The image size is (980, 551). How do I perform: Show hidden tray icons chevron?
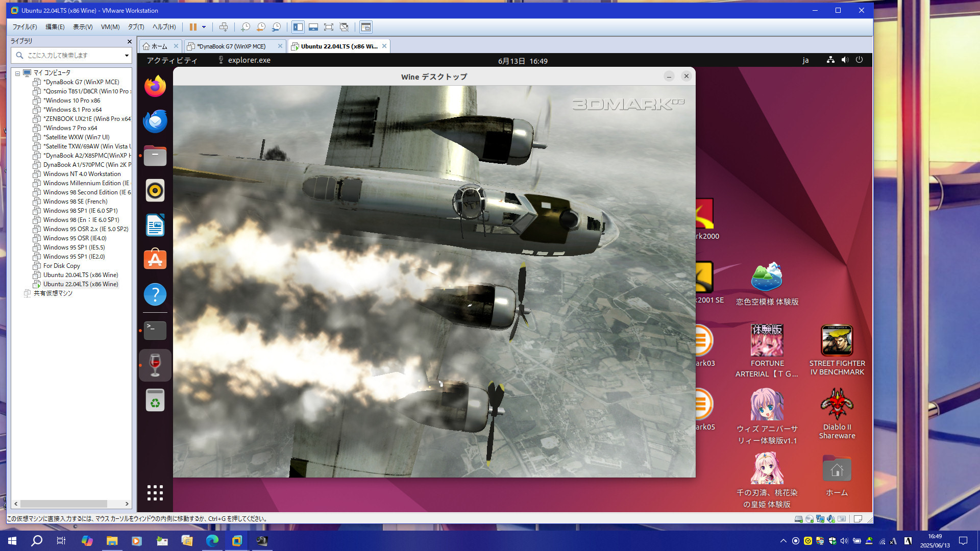[x=783, y=541]
